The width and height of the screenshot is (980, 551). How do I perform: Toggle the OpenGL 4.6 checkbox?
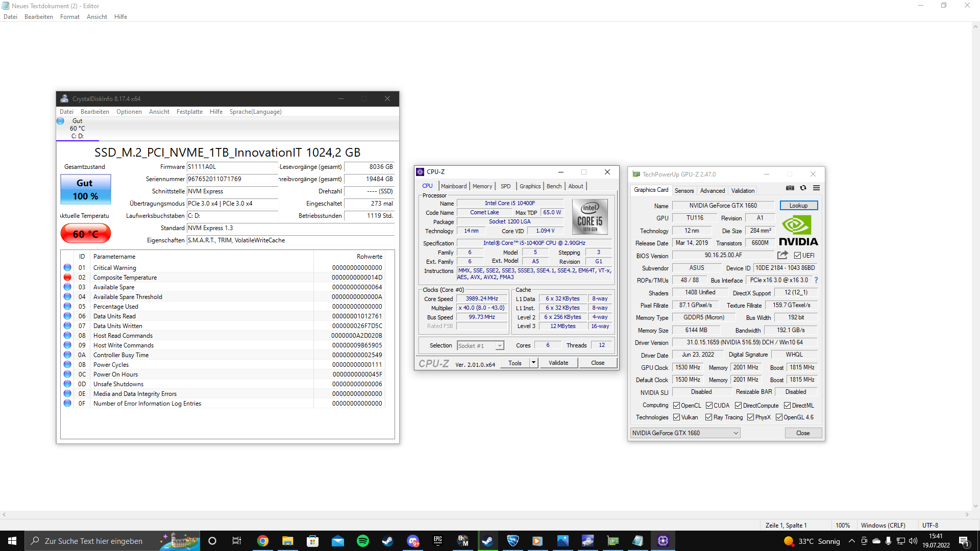[x=779, y=417]
